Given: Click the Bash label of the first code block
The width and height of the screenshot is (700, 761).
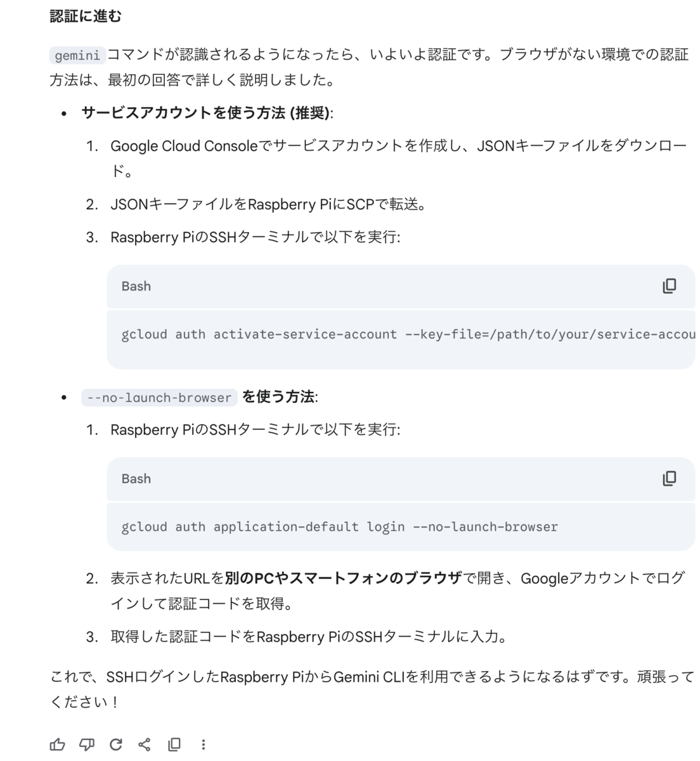Looking at the screenshot, I should 136,286.
